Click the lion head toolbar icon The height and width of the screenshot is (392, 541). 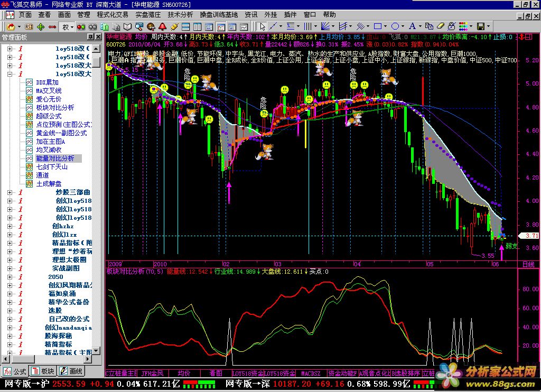point(151,26)
